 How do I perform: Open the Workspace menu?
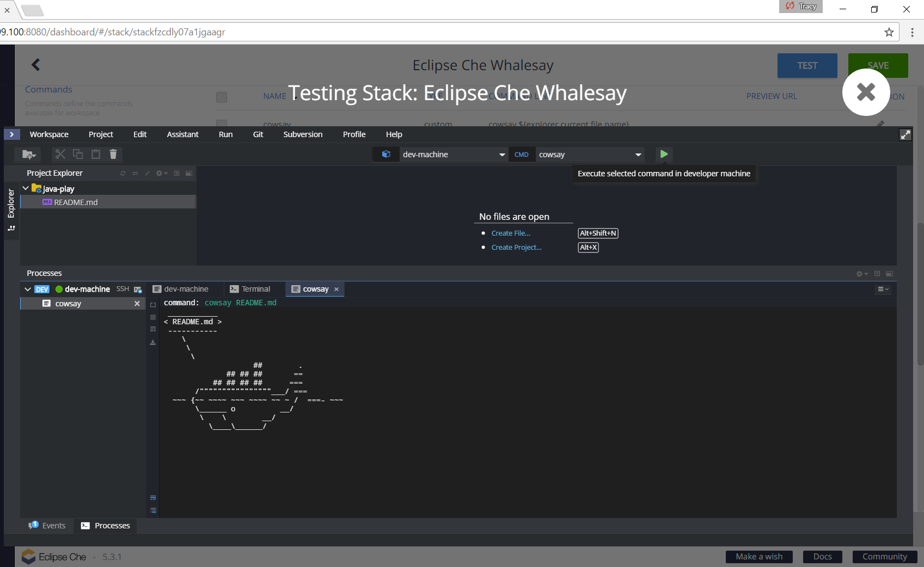pos(49,134)
